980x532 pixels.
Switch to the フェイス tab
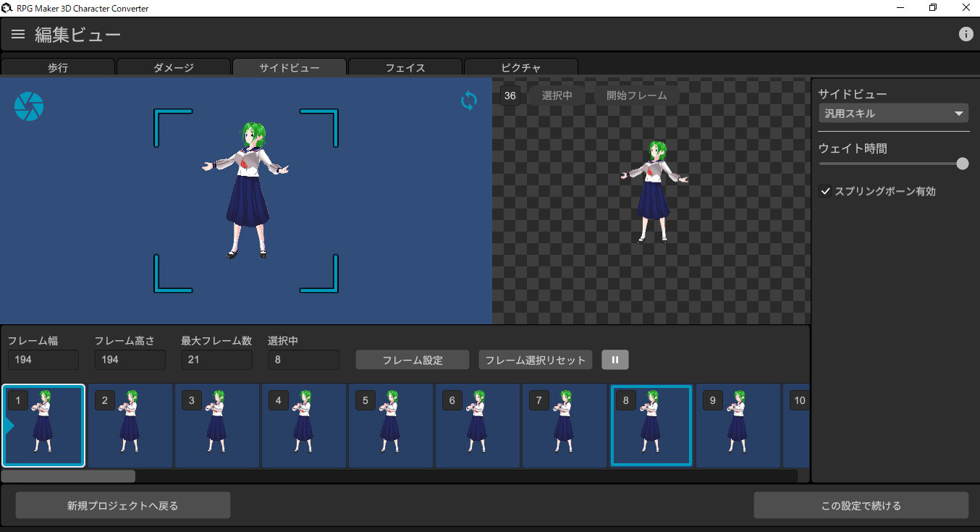click(405, 67)
